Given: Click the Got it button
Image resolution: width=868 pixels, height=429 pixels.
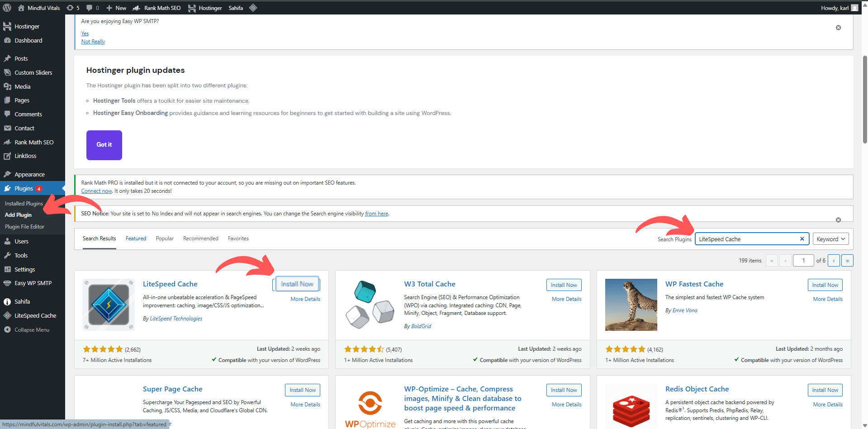Looking at the screenshot, I should coord(104,145).
